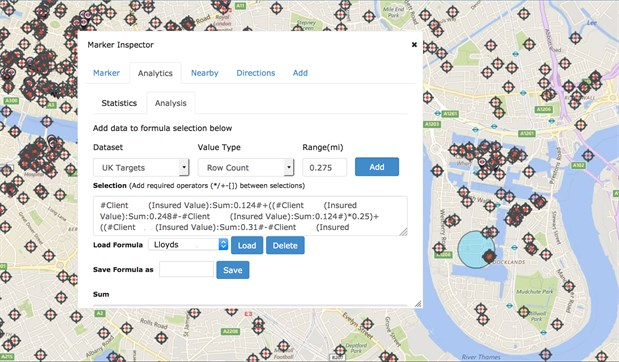Screen dimensions: 619x362
Task: Click the A1203 road sign on the map
Action: coord(432,124)
